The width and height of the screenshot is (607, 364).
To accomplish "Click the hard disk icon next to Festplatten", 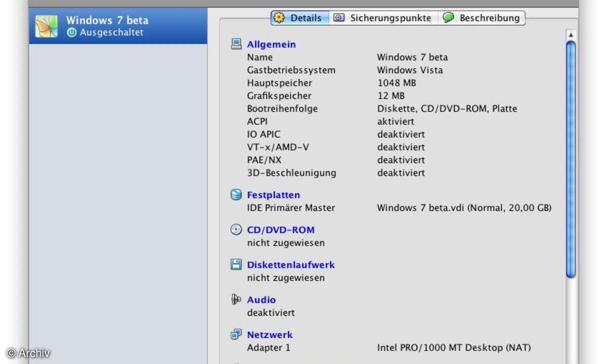I will point(236,195).
